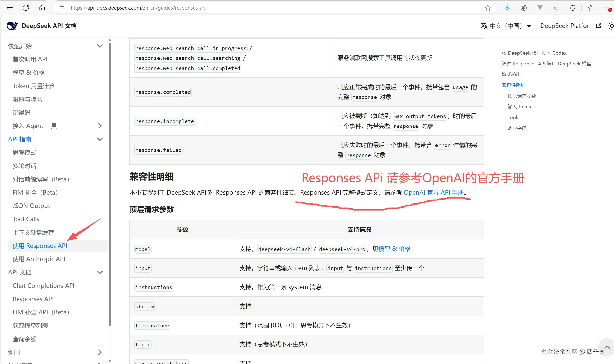614x364 pixels.
Task: Open the language selector 中文（中国）
Action: tap(506, 26)
